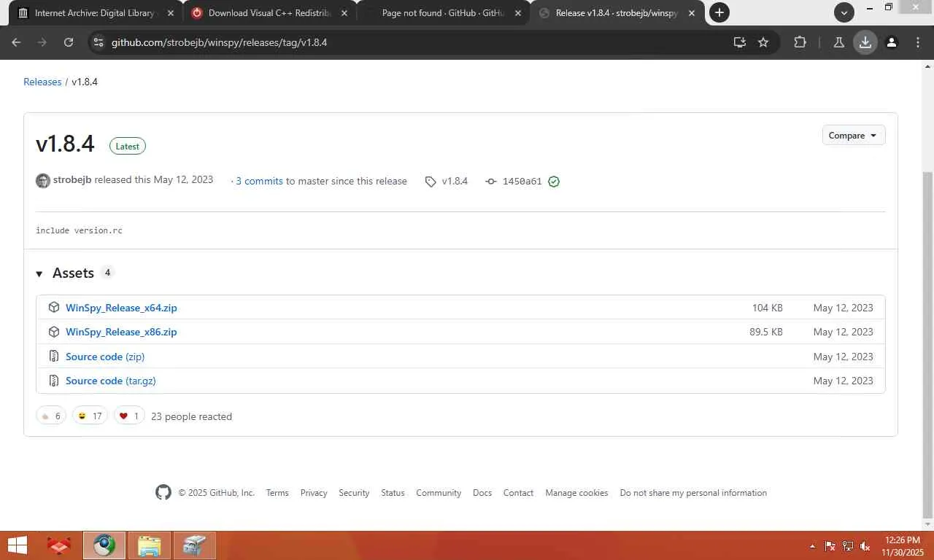Close the Visual C++ Redistributable tab
This screenshot has height=560, width=934.
344,13
